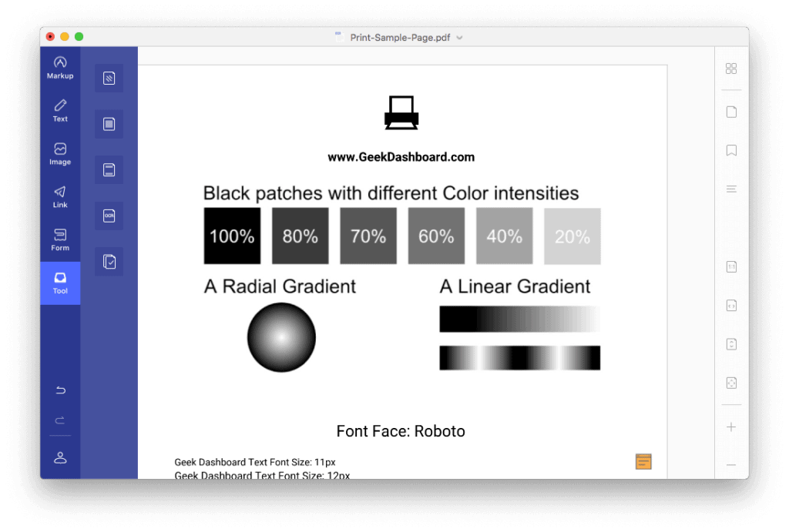This screenshot has height=532, width=789.
Task: Click the blank page icon in right panel
Action: [x=731, y=112]
